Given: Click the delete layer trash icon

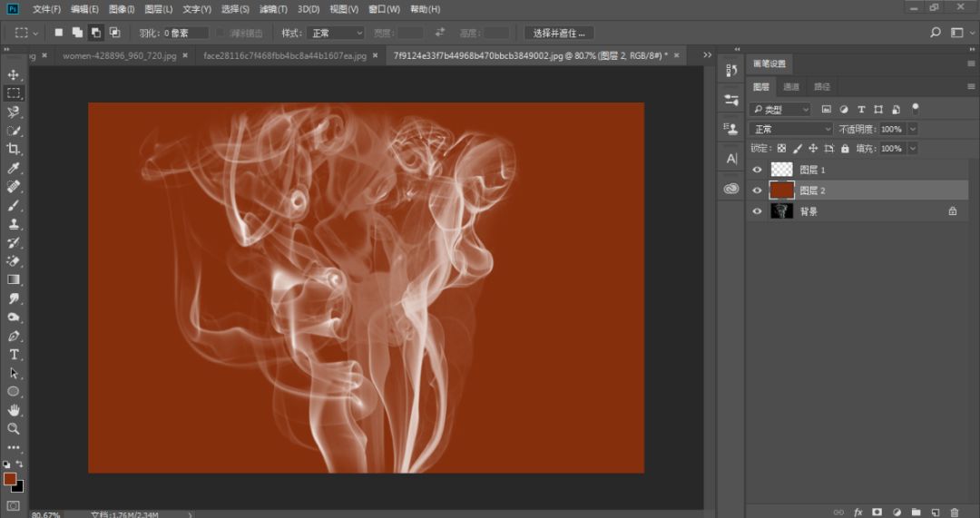Looking at the screenshot, I should click(955, 513).
